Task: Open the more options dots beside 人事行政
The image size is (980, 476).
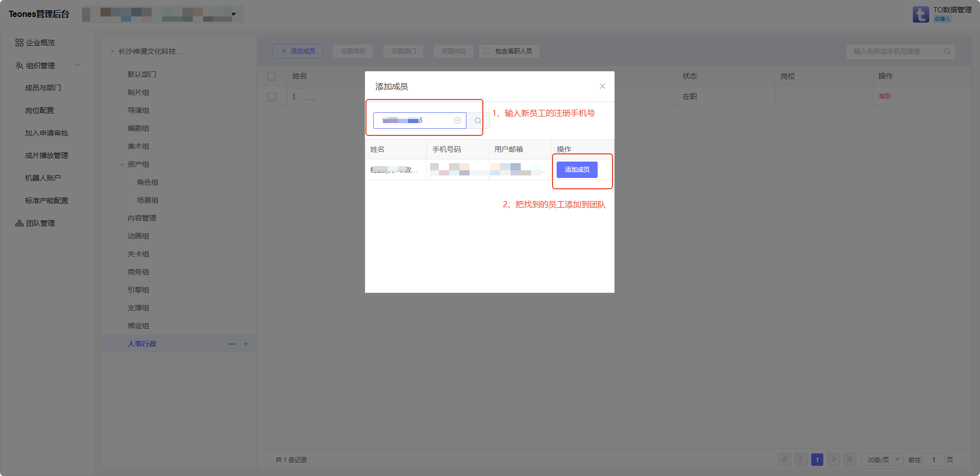Action: click(x=232, y=344)
